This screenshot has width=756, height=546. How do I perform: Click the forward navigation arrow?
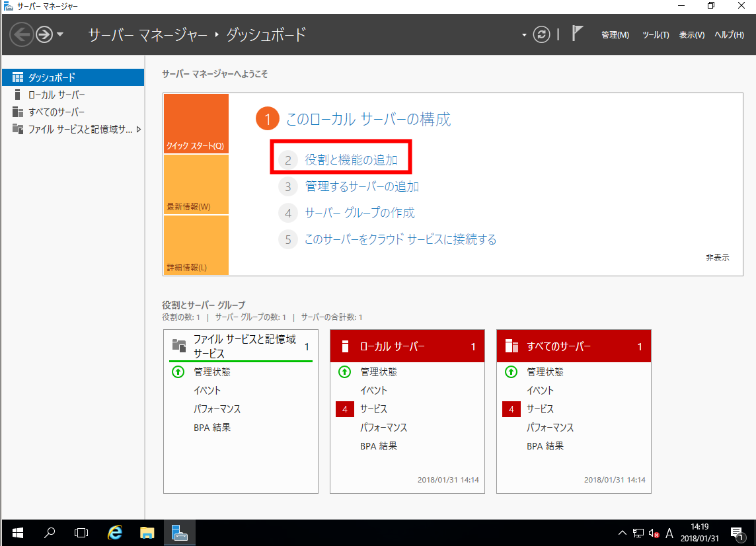[x=44, y=35]
